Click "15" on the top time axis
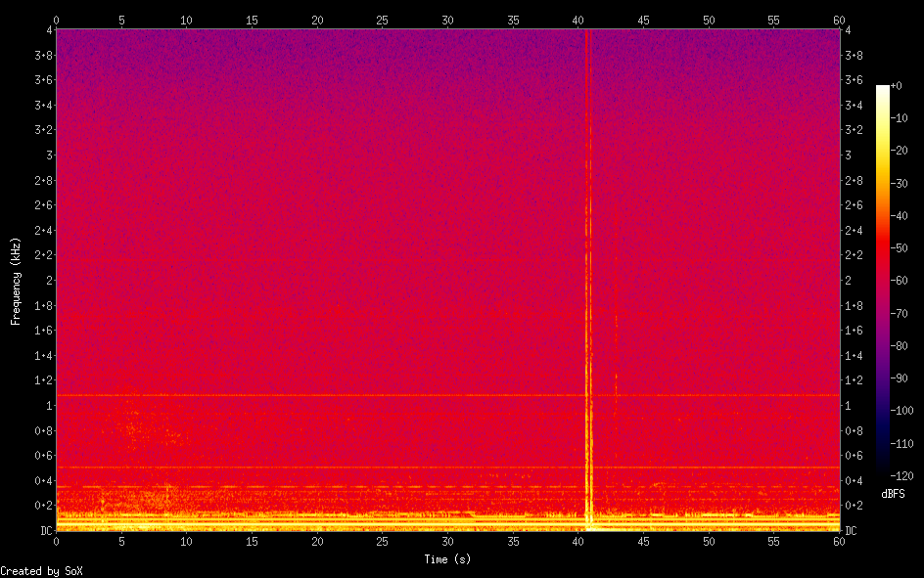 [252, 21]
